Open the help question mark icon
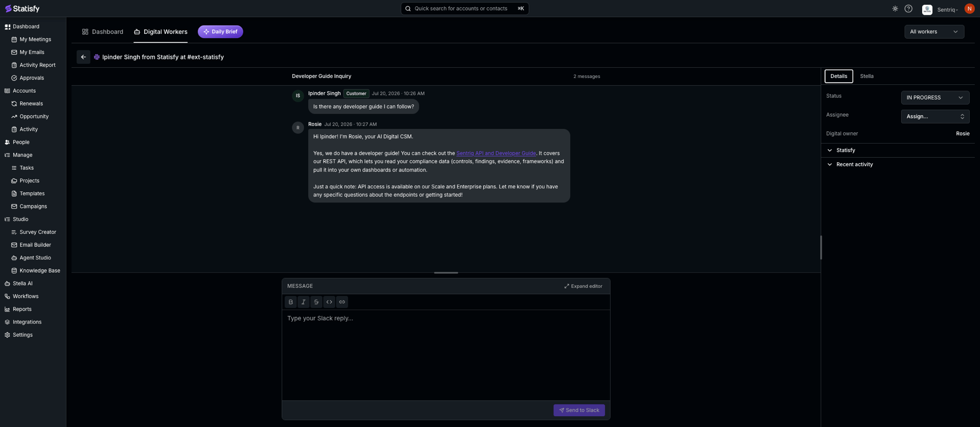Image resolution: width=980 pixels, height=427 pixels. coord(908,9)
